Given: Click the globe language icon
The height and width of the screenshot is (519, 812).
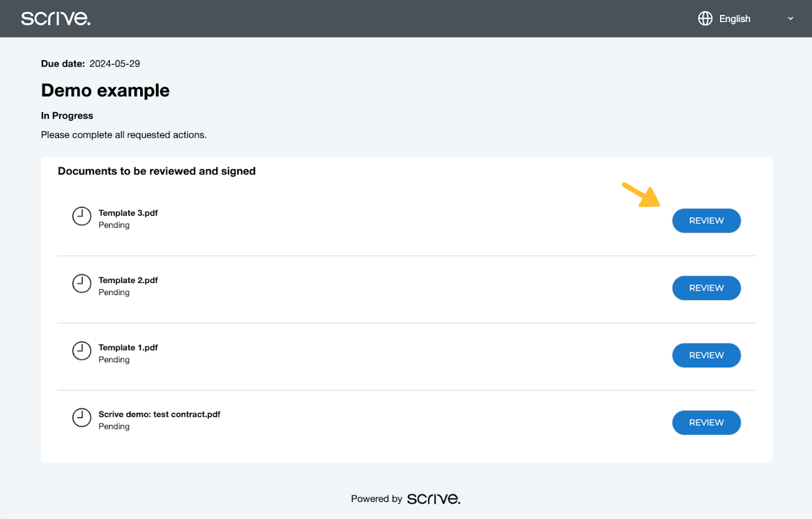Looking at the screenshot, I should tap(705, 18).
